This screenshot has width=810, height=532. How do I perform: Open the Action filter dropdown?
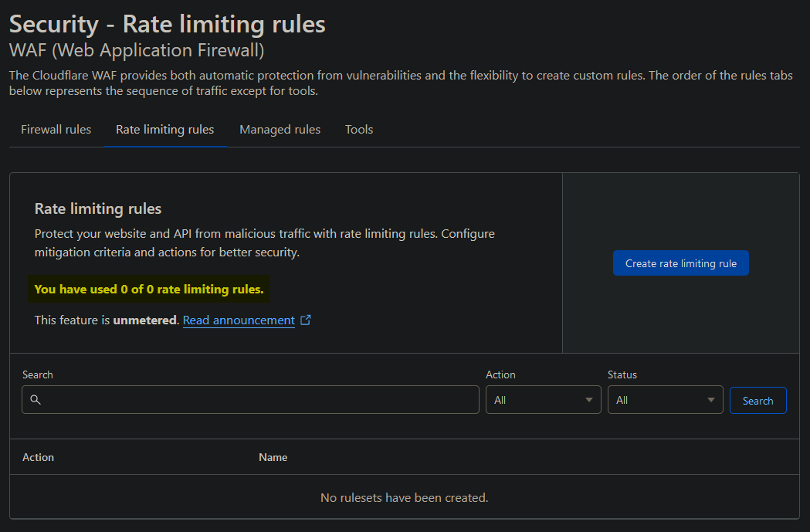tap(544, 400)
